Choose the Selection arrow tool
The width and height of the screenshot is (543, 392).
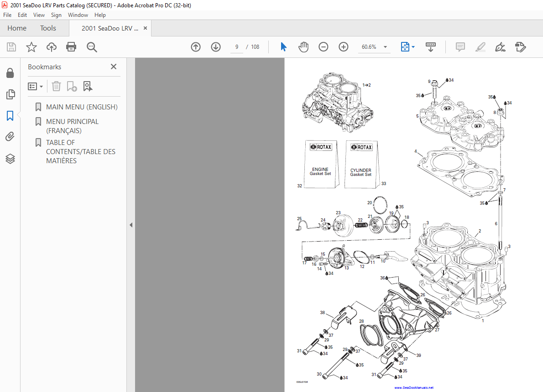(x=283, y=46)
